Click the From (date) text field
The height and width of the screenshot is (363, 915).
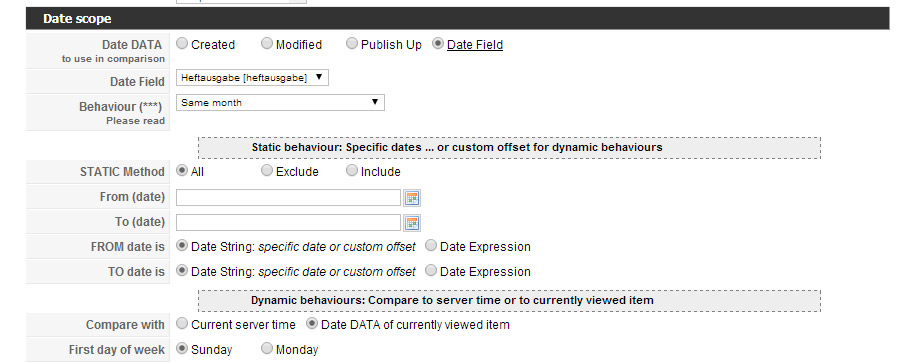pyautogui.click(x=288, y=198)
